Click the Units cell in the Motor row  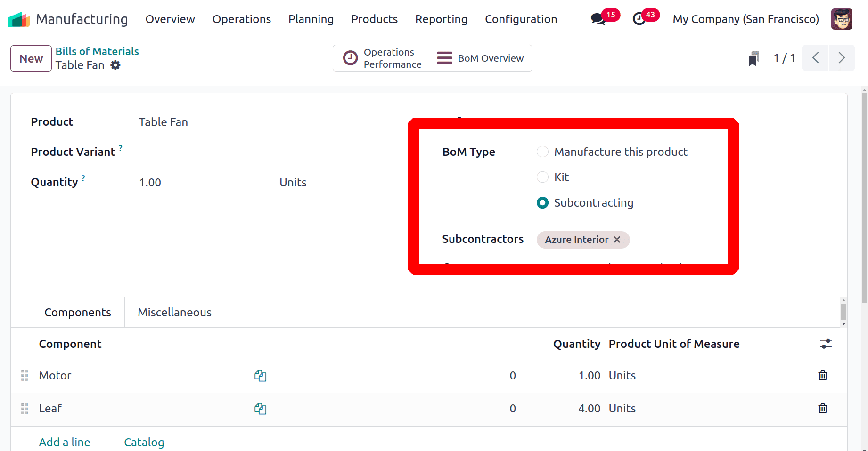click(622, 376)
